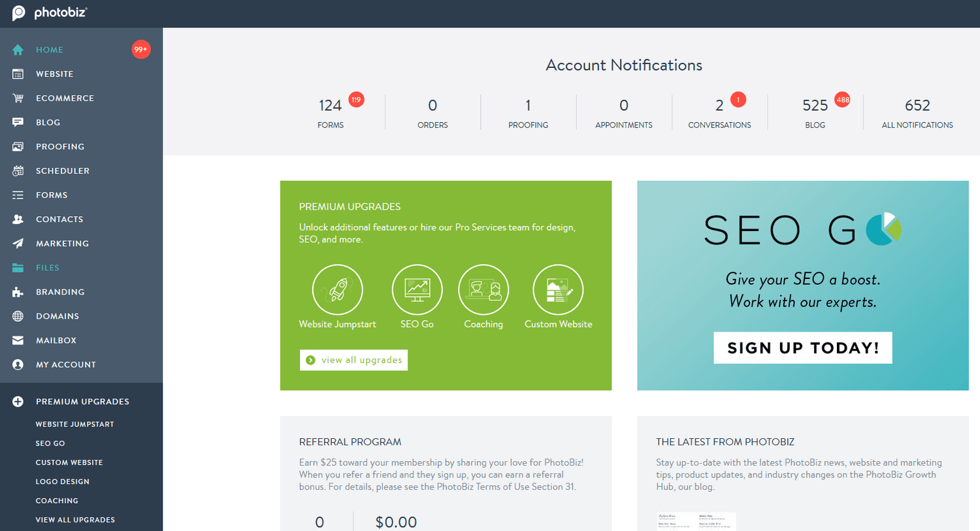Click the My Account user icon
Image resolution: width=980 pixels, height=531 pixels.
[x=18, y=364]
